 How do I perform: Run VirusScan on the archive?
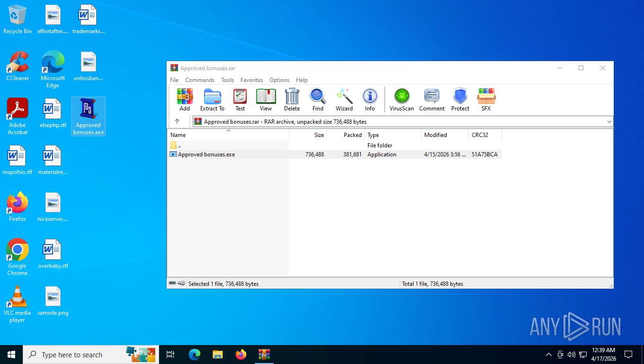[x=402, y=100]
